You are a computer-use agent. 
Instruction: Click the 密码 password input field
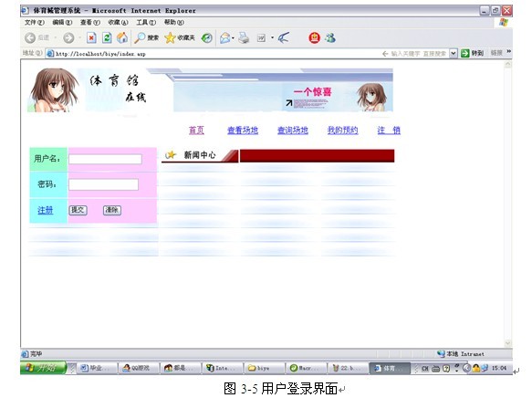click(103, 184)
